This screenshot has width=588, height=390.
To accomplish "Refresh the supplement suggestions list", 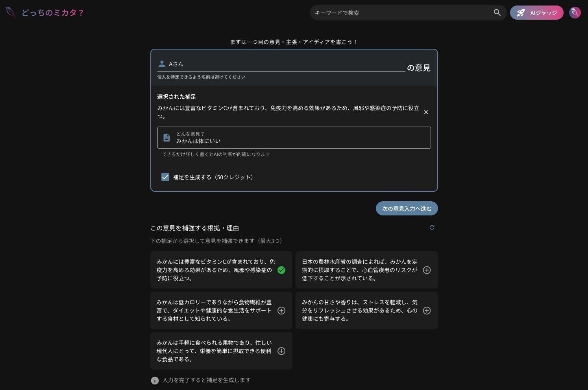I will point(432,228).
